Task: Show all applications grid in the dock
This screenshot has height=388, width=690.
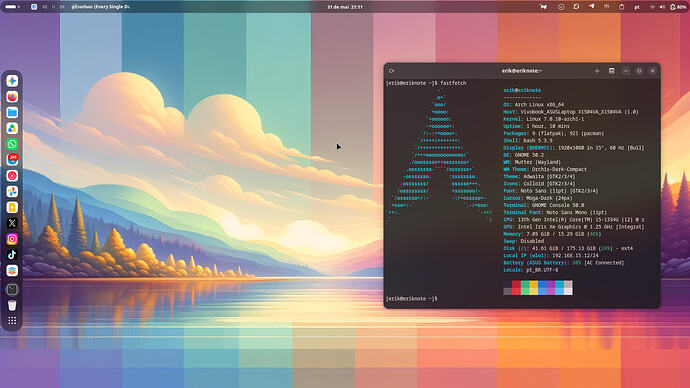Action: pyautogui.click(x=12, y=321)
